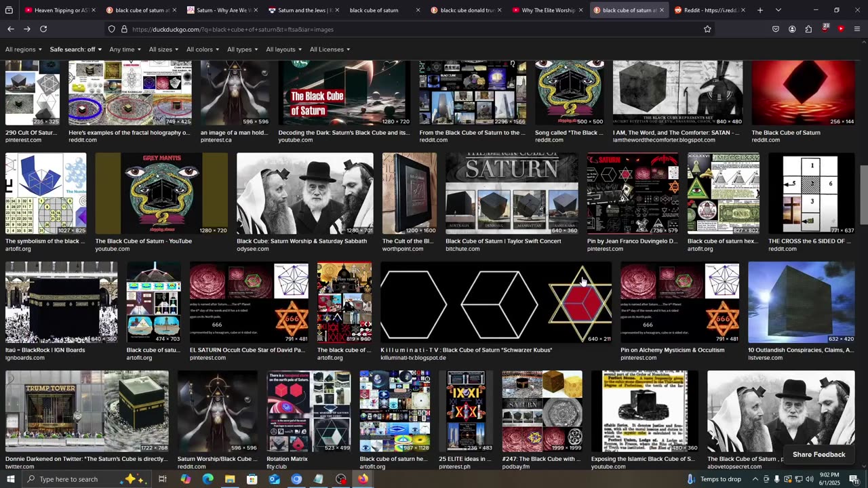Open the All colors filter dropdown

(x=203, y=49)
